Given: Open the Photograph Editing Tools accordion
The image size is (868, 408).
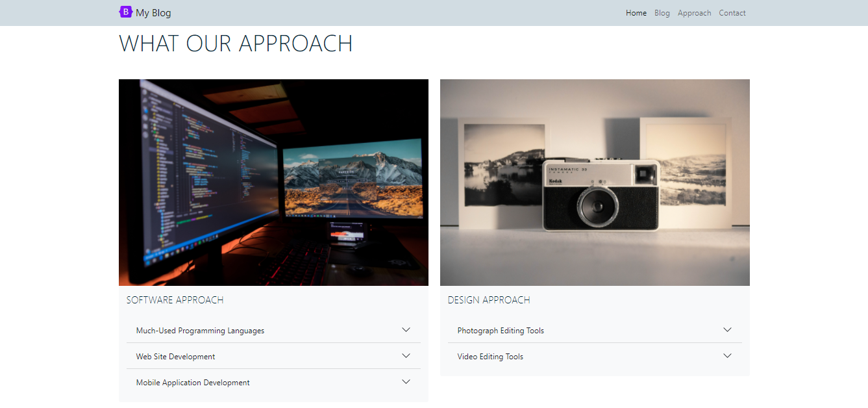Looking at the screenshot, I should (x=500, y=330).
